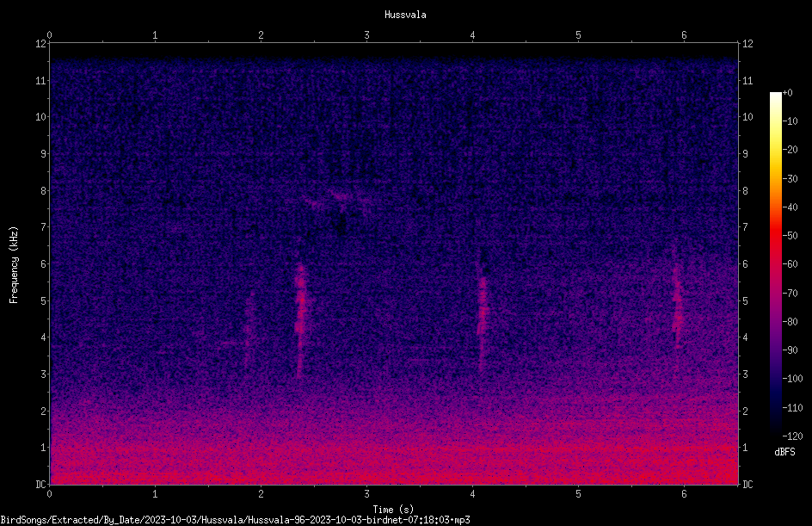Click the "-60" color scale label
The width and height of the screenshot is (812, 526).
coord(790,264)
